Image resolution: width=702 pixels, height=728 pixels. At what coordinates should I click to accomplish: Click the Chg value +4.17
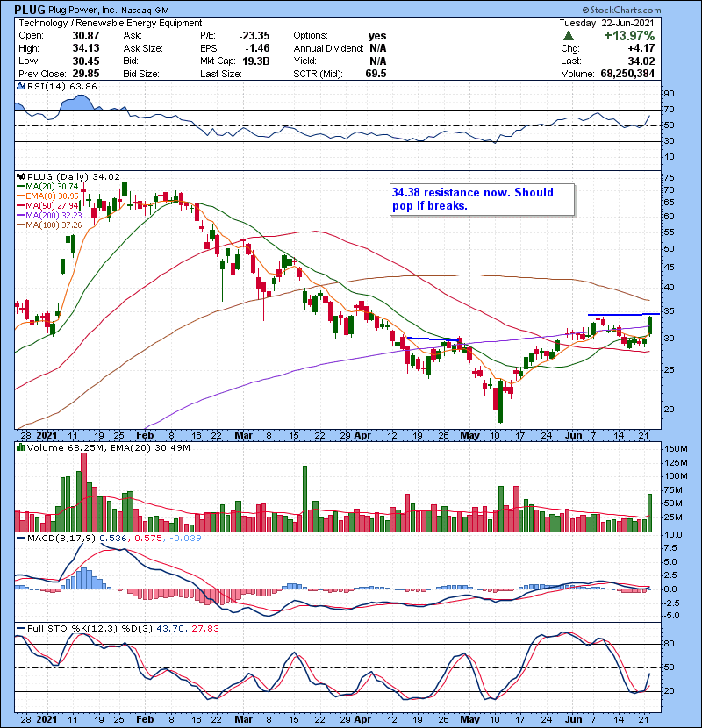641,48
